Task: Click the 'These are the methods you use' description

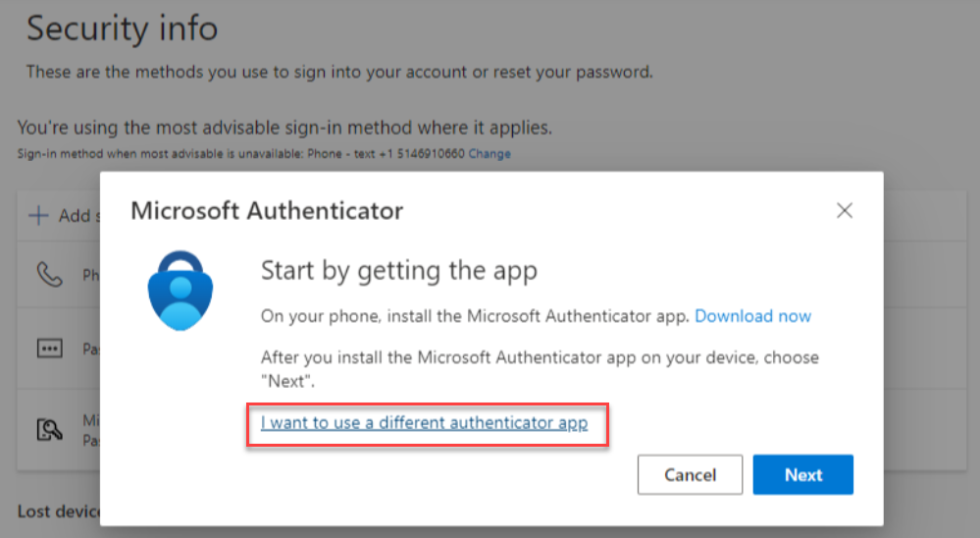Action: point(339,72)
